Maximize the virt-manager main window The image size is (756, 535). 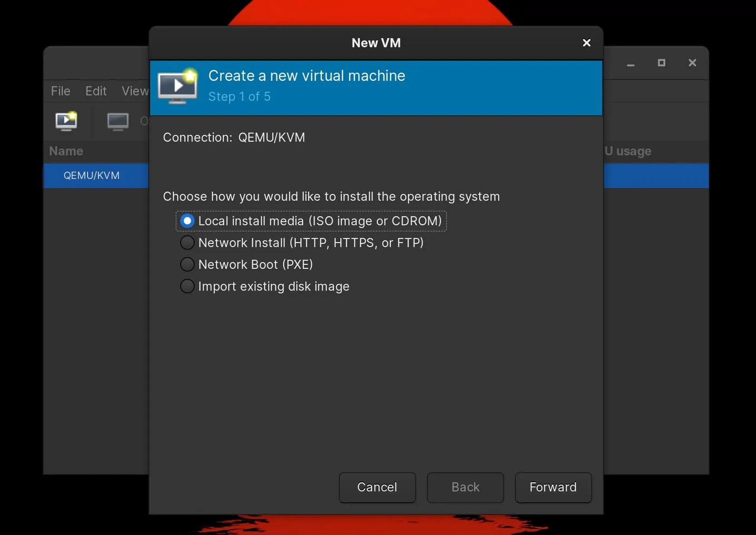click(x=661, y=63)
